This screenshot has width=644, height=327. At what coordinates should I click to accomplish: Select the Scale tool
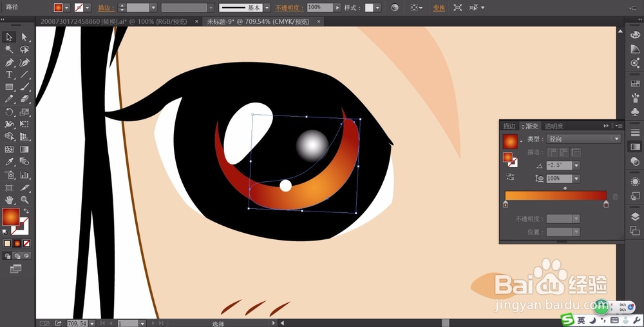coord(24,112)
